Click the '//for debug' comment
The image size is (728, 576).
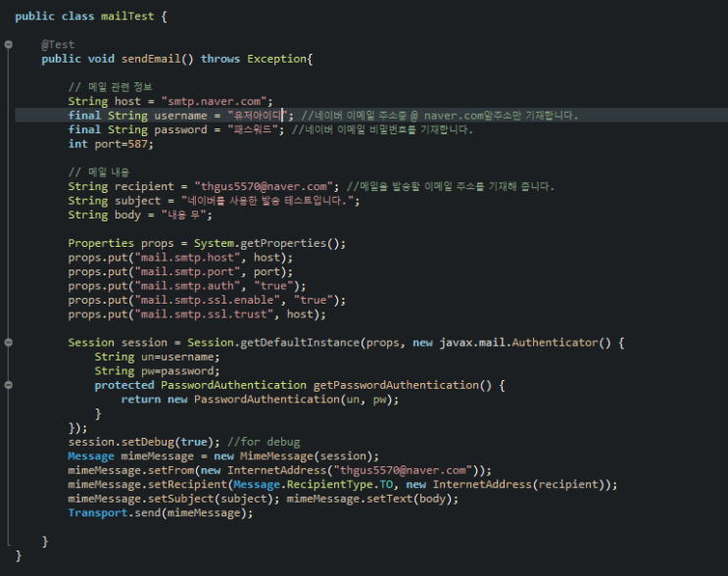[x=264, y=442]
